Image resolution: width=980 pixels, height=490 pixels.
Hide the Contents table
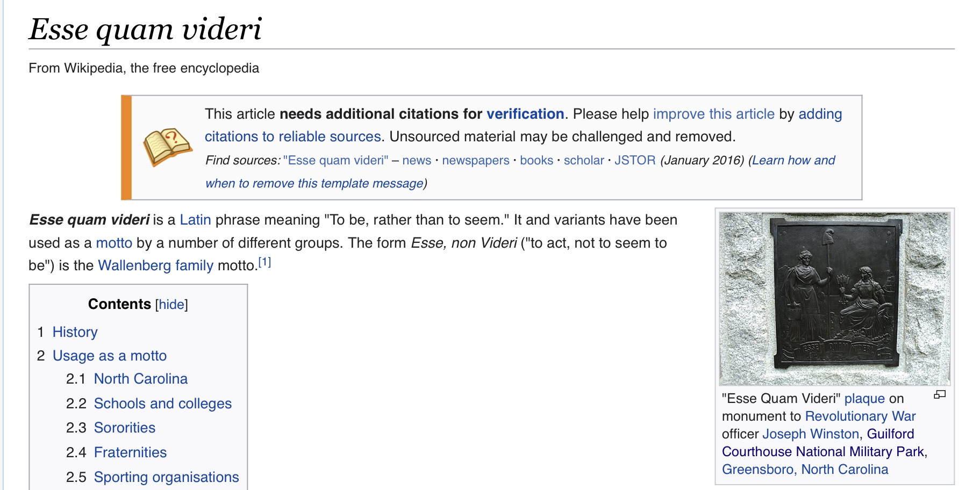coord(171,305)
